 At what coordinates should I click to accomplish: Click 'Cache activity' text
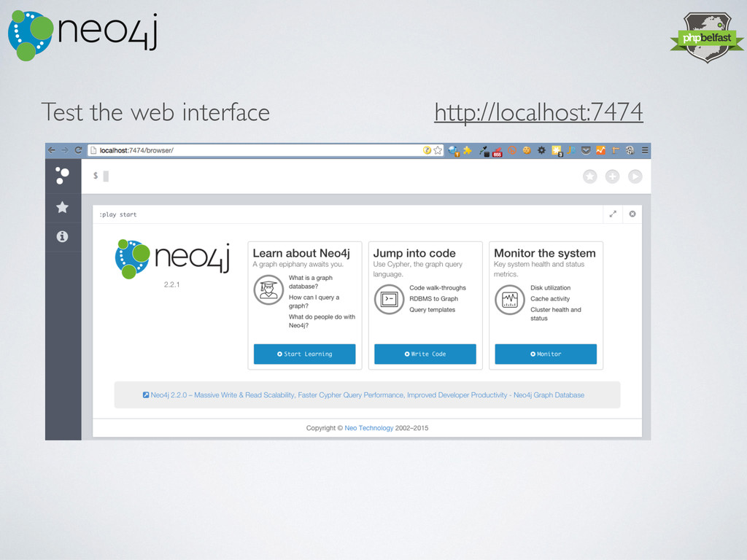point(550,298)
